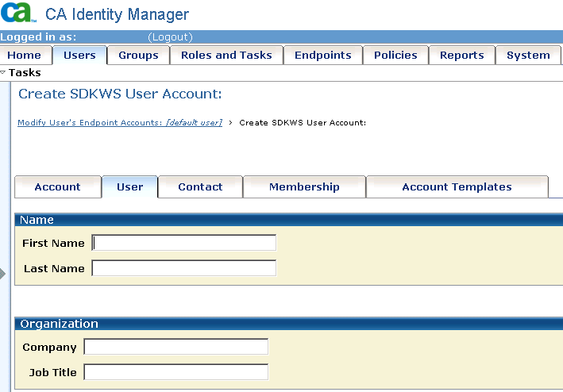Open Roles and Tasks tab
This screenshot has height=392, width=563.
point(226,55)
